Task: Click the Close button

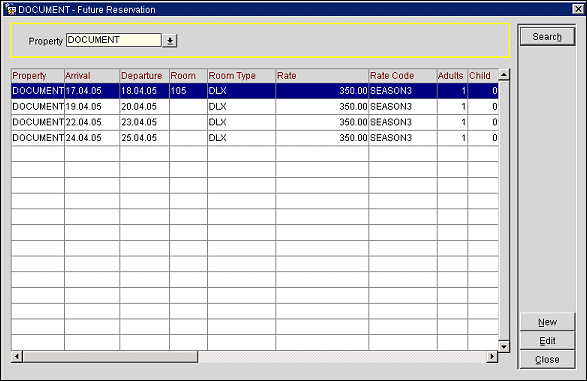Action: (547, 359)
